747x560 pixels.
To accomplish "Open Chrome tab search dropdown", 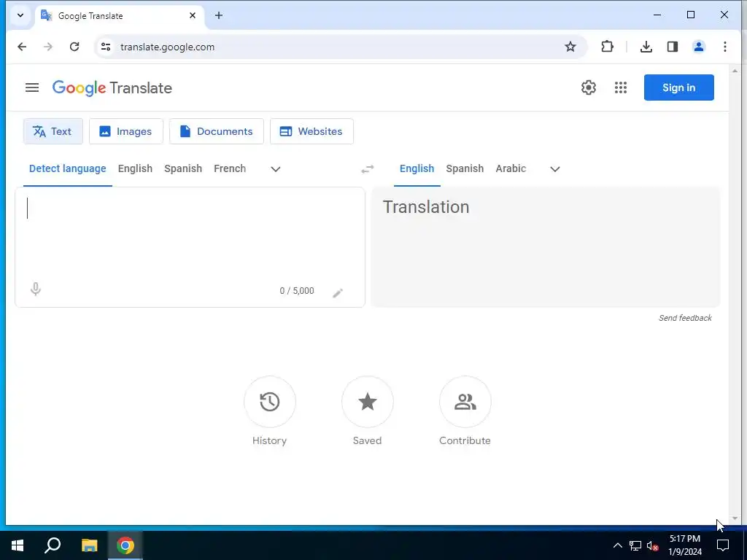I will [x=20, y=15].
